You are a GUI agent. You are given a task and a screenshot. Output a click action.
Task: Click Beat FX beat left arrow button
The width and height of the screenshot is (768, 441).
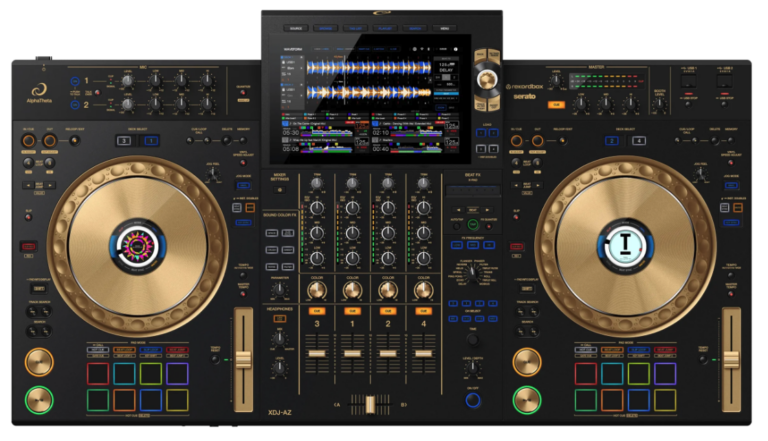tap(458, 210)
